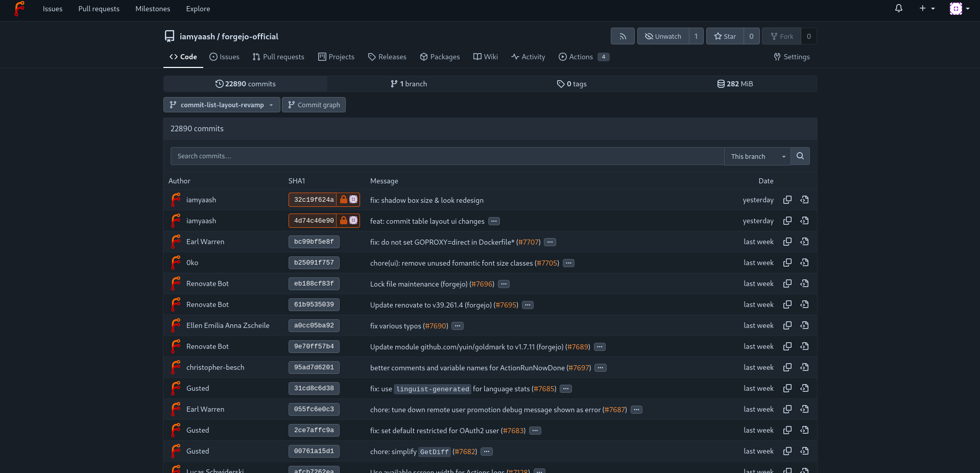This screenshot has width=980, height=473.
Task: Copy SHA of commit 61b9535039
Action: [x=787, y=304]
